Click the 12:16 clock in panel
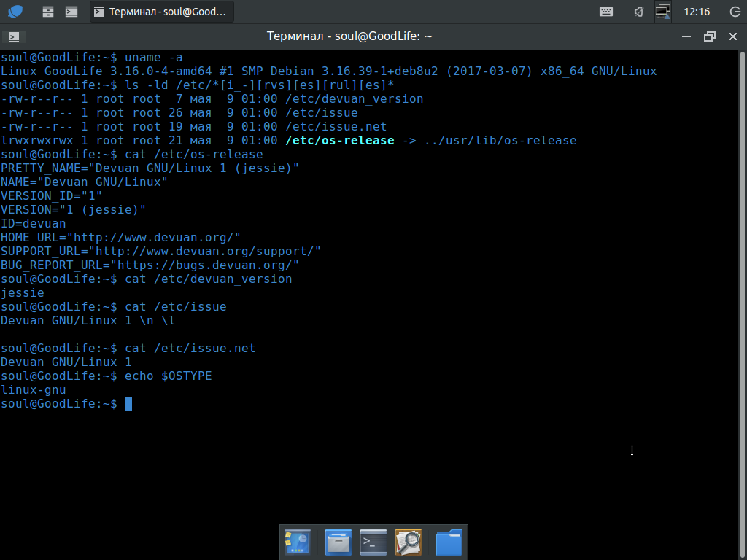747x560 pixels. (697, 12)
